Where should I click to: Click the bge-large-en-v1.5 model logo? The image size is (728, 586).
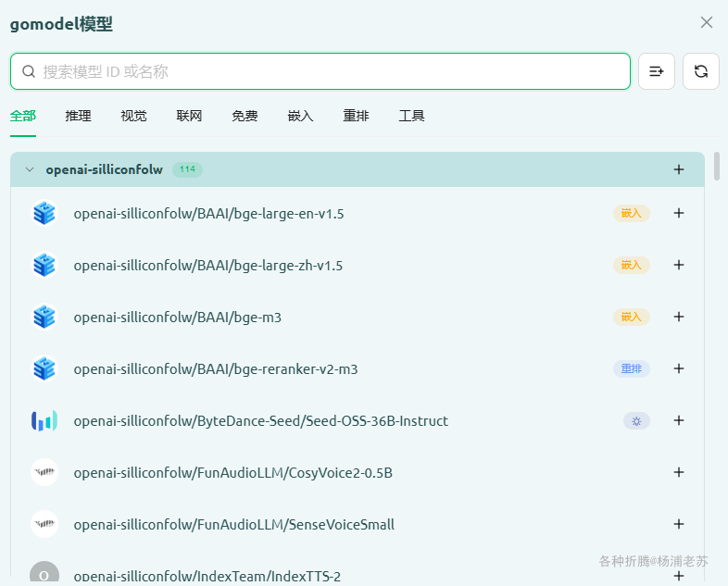point(44,213)
